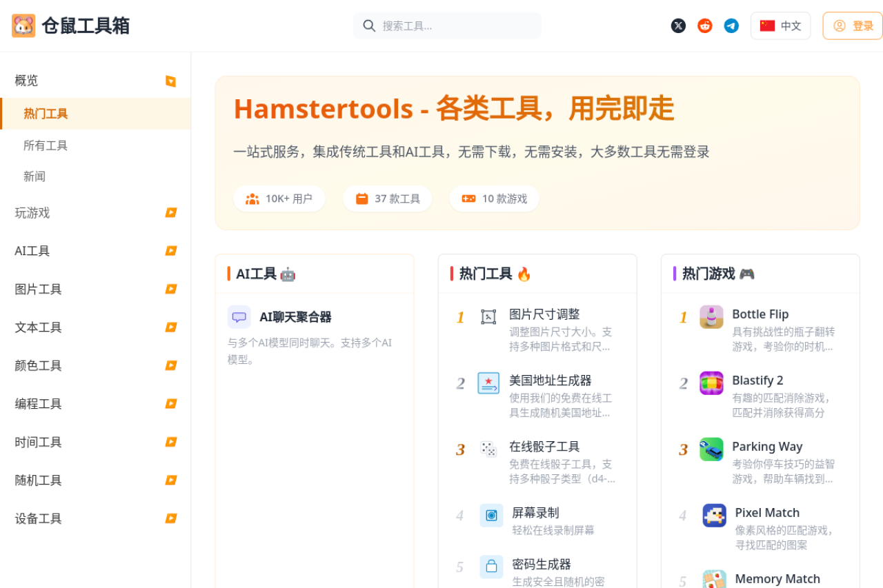
Task: Click the AI工具 🤖 card heading
Action: point(266,274)
